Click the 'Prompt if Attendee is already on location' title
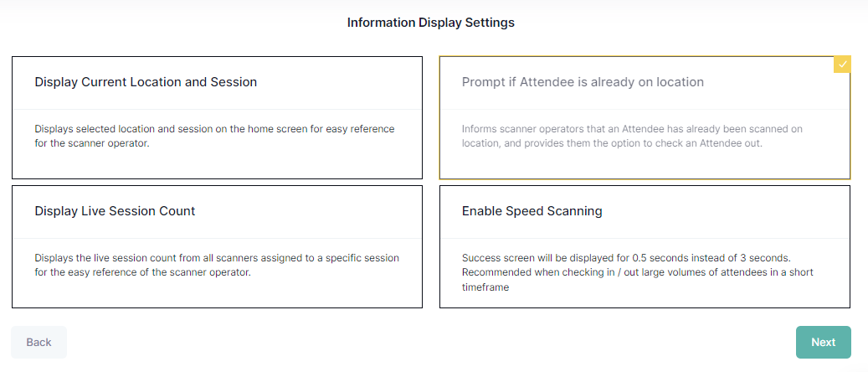The width and height of the screenshot is (868, 372). coord(583,82)
